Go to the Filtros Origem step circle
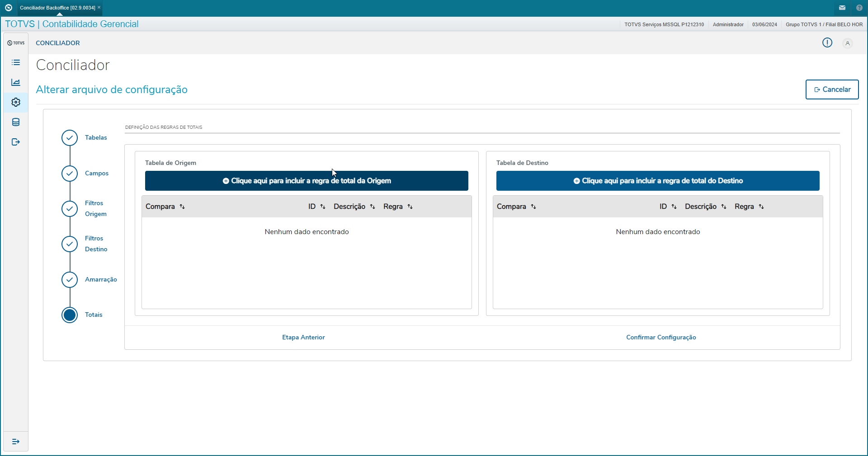The height and width of the screenshot is (456, 868). pyautogui.click(x=70, y=208)
